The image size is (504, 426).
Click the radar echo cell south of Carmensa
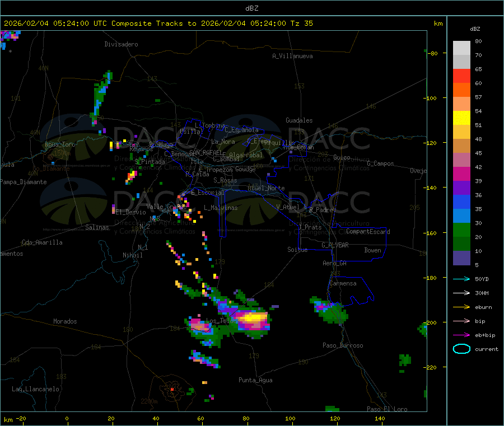(330, 310)
